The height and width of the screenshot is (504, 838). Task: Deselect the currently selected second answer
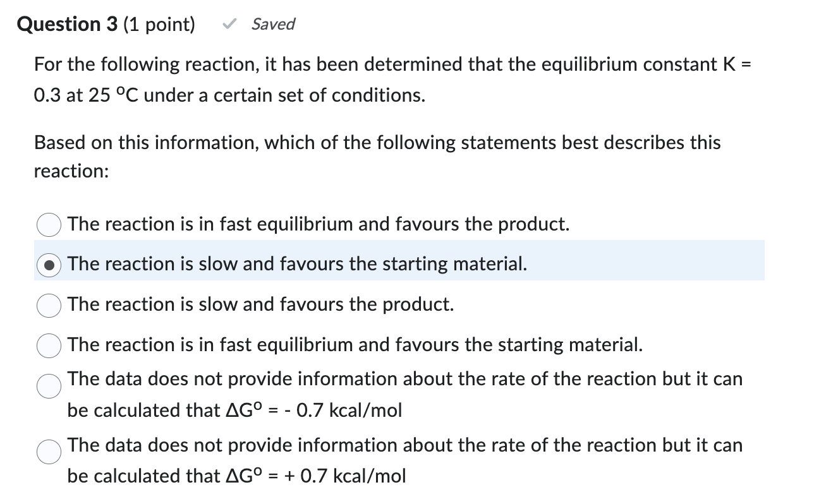tap(49, 265)
